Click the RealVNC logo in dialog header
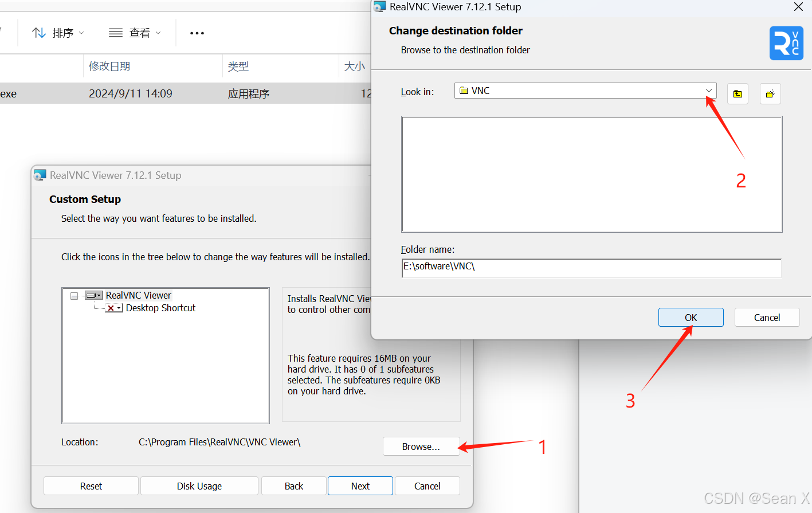This screenshot has height=513, width=812. (786, 43)
